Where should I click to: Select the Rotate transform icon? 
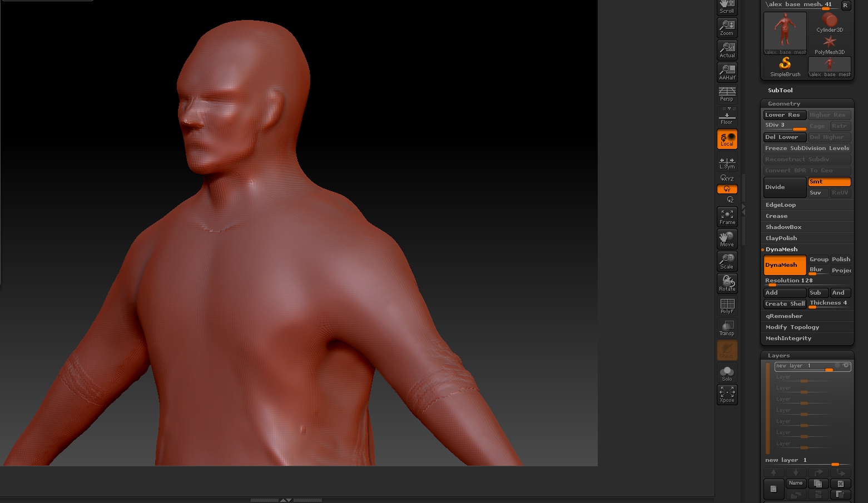coord(727,283)
